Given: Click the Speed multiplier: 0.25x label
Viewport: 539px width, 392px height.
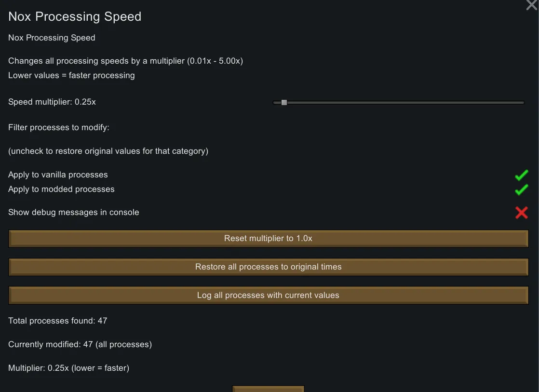Looking at the screenshot, I should [x=52, y=102].
